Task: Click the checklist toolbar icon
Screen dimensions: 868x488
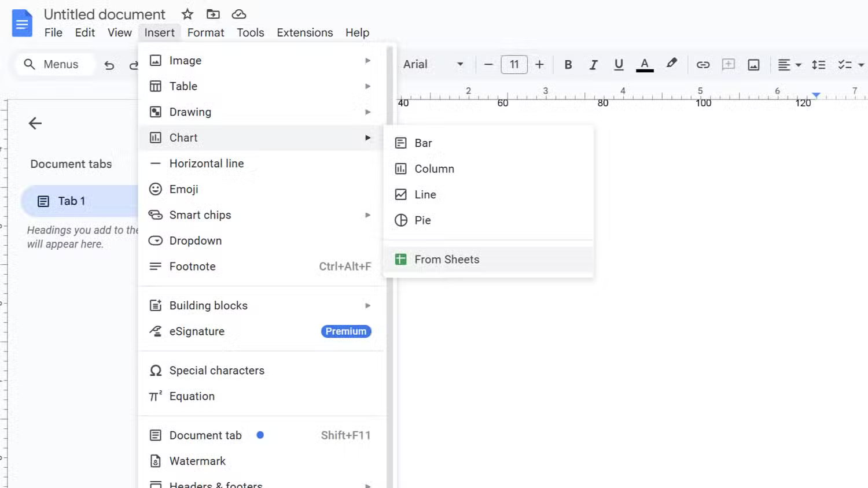Action: pos(845,64)
